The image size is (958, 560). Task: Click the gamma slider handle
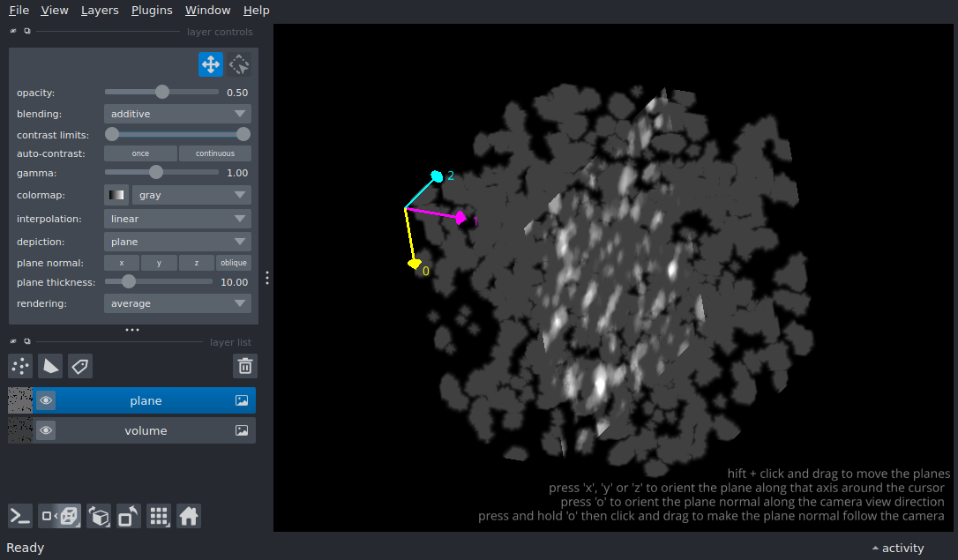coord(156,172)
